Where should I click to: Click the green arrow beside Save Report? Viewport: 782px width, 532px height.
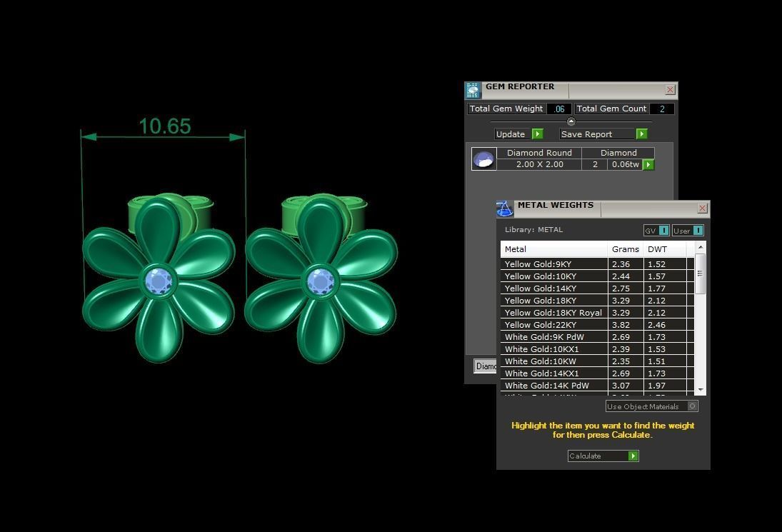point(642,134)
